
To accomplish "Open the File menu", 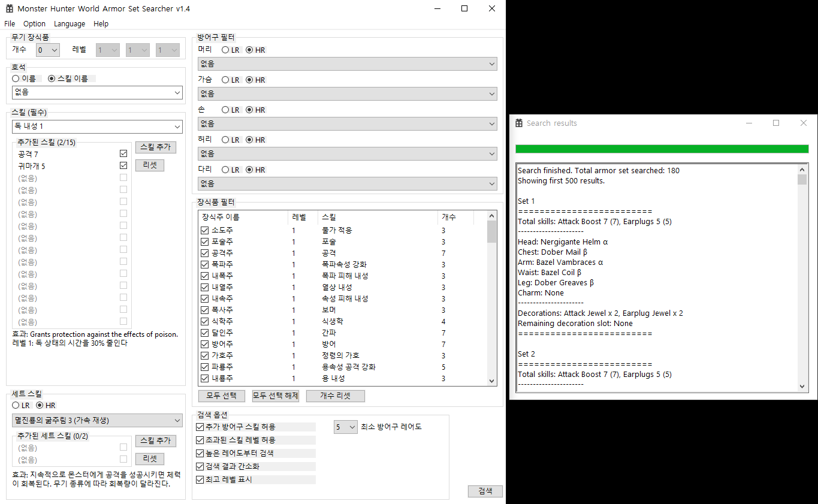I will (x=10, y=23).
